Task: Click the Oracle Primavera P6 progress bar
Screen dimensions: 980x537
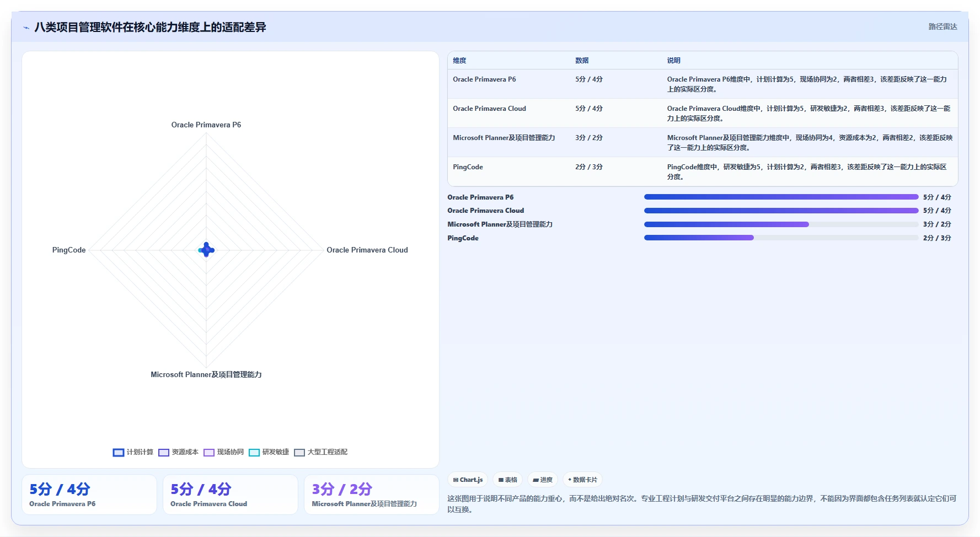Action: (x=781, y=197)
